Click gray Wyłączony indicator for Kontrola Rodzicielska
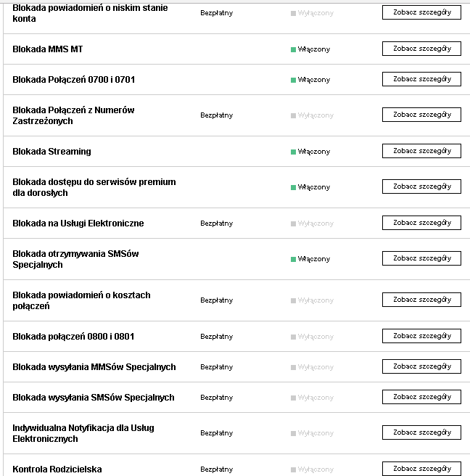Image resolution: width=470 pixels, height=476 pixels. 294,469
